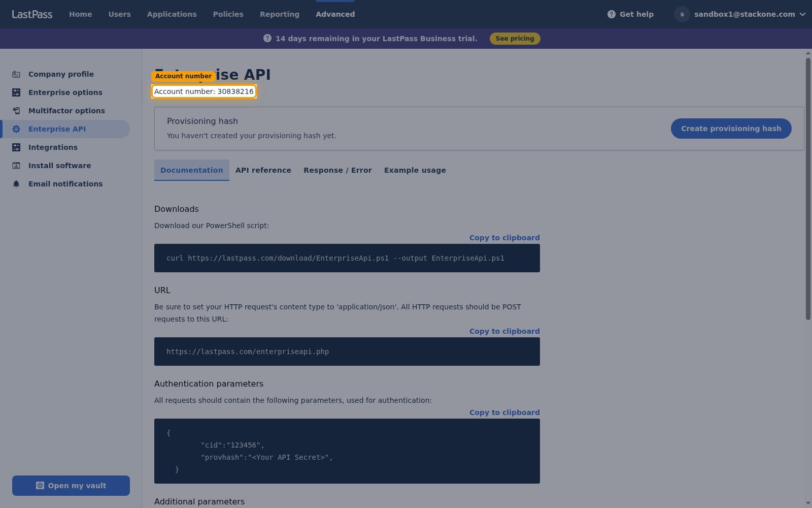Viewport: 812px width, 508px height.
Task: Switch to the Response / Error tab
Action: pos(338,170)
